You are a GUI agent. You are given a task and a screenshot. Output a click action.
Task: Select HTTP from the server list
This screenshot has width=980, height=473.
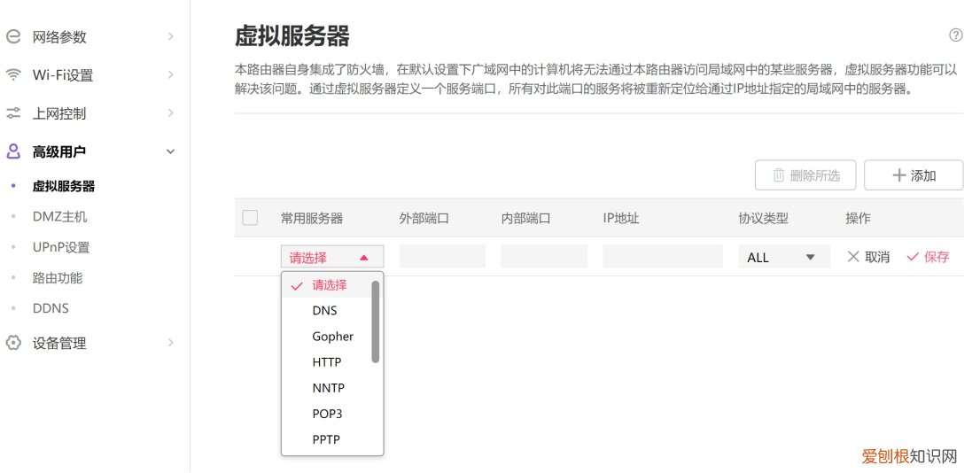327,362
